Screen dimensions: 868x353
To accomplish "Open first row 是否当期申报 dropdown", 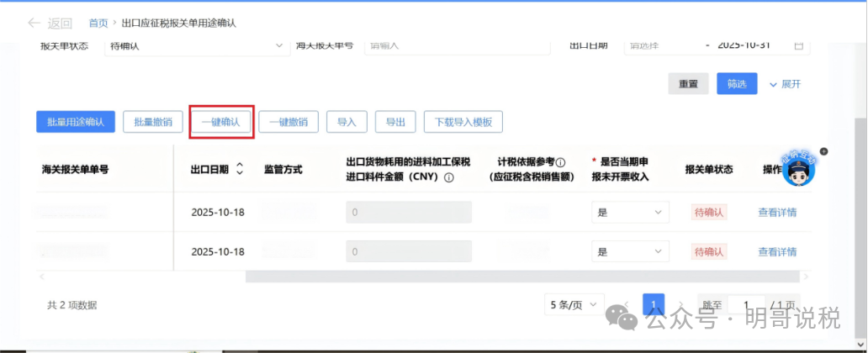I will (x=631, y=213).
